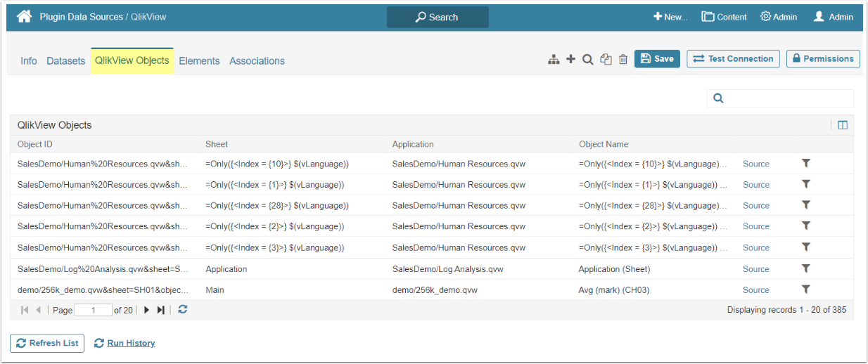Switch to the Associations tab
868x364 pixels.
[x=257, y=61]
